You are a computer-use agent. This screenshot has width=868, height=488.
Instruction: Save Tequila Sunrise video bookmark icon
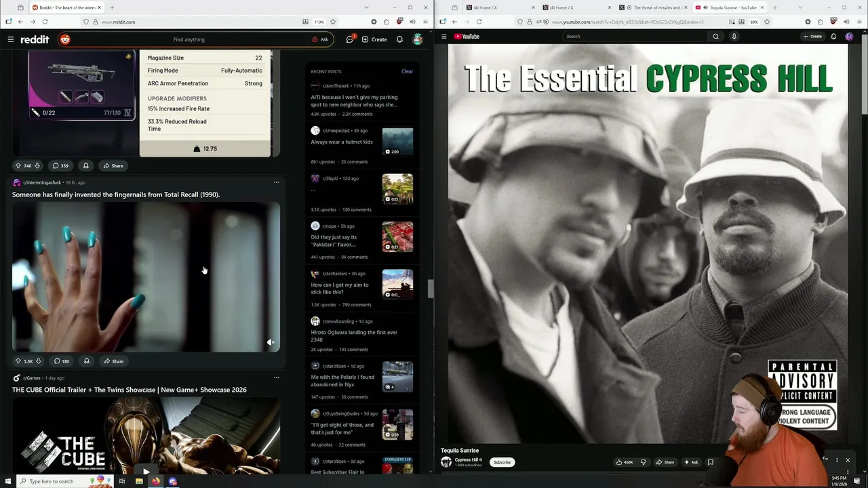click(710, 462)
